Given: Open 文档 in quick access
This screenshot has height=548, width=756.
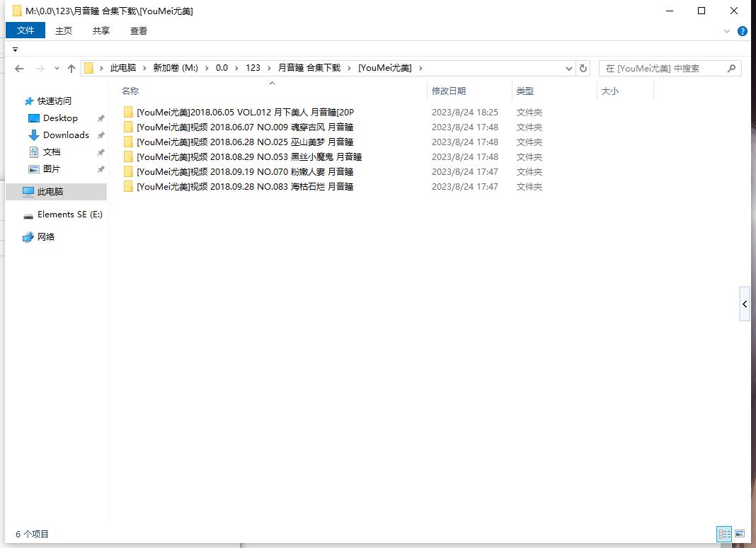Looking at the screenshot, I should pyautogui.click(x=52, y=152).
